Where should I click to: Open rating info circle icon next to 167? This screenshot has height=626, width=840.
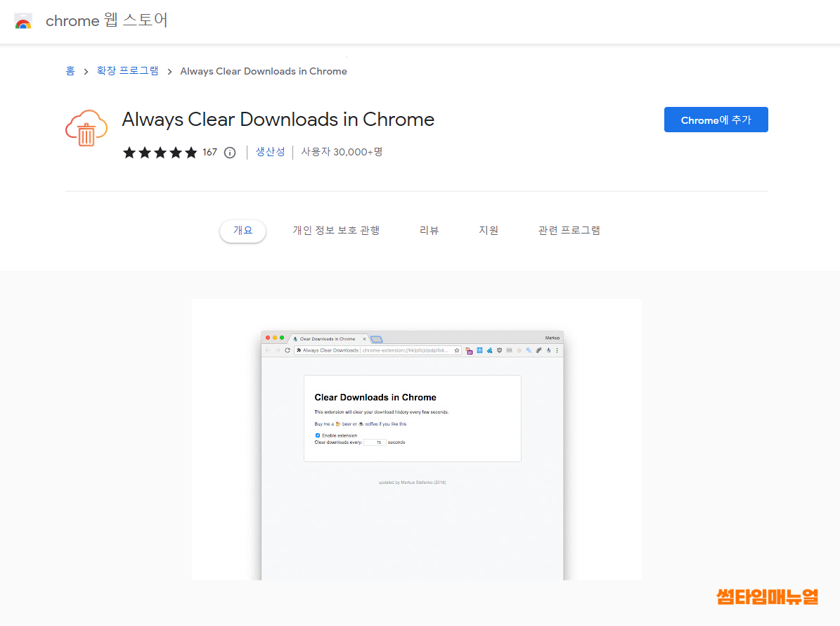230,153
